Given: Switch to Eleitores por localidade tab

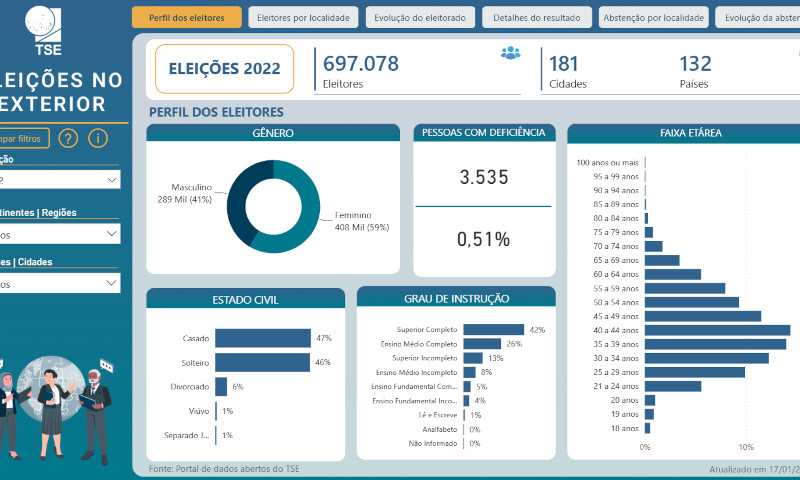Looking at the screenshot, I should tap(304, 17).
